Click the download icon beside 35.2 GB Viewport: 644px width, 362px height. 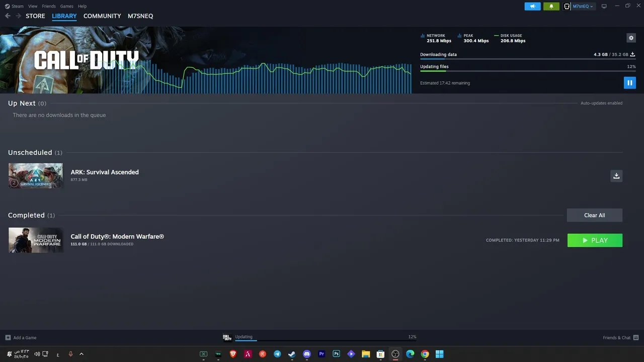coord(632,54)
